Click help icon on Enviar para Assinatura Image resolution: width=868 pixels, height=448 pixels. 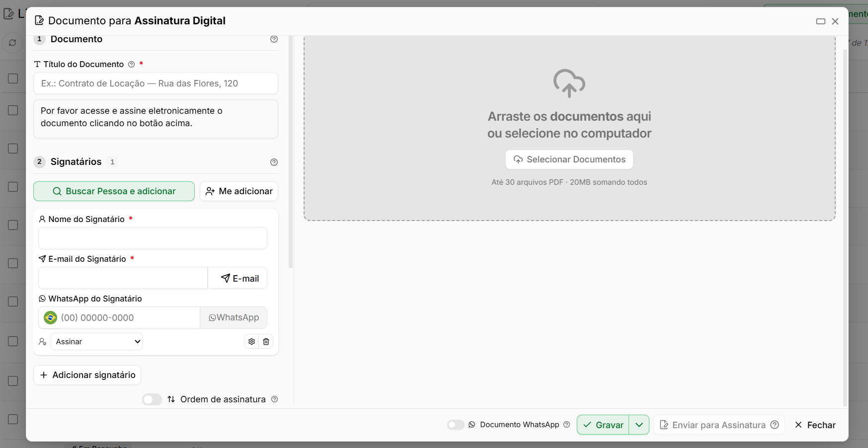[x=775, y=425]
